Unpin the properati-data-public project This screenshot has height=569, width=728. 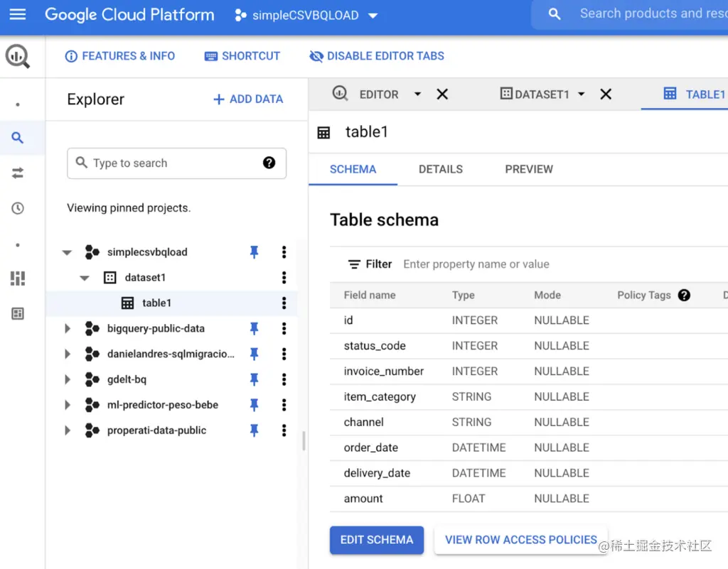pyautogui.click(x=254, y=430)
